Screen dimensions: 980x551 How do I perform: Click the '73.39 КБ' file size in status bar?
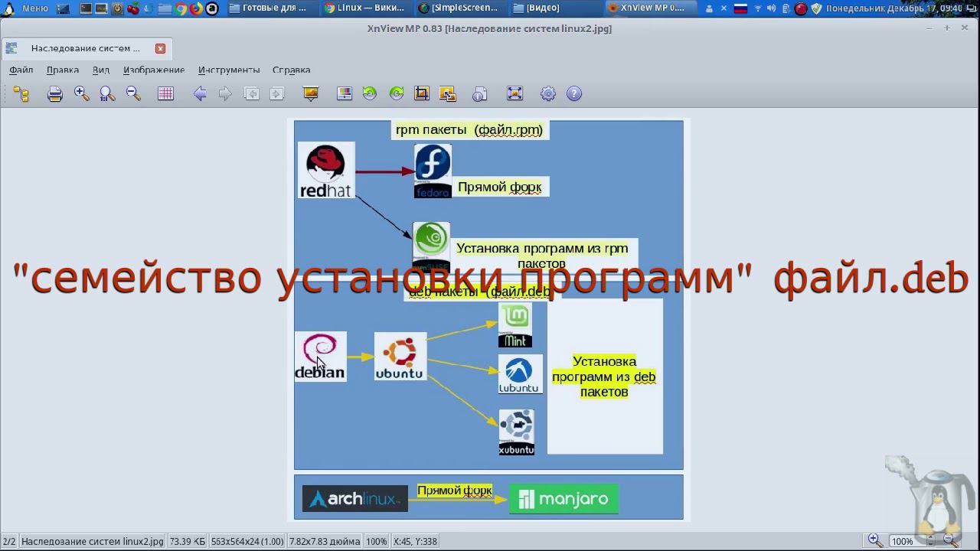(188, 541)
